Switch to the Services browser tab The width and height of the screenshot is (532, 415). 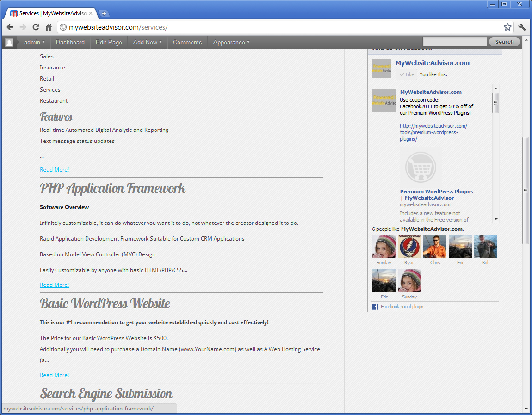[51, 13]
